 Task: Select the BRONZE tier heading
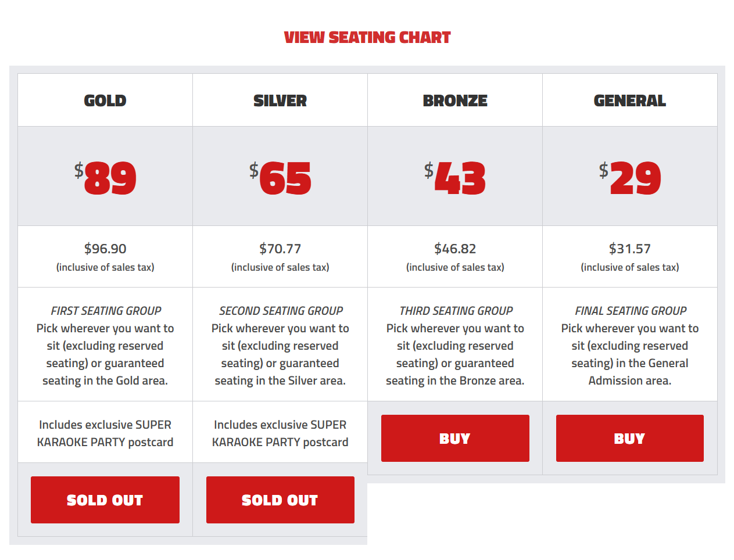455,100
